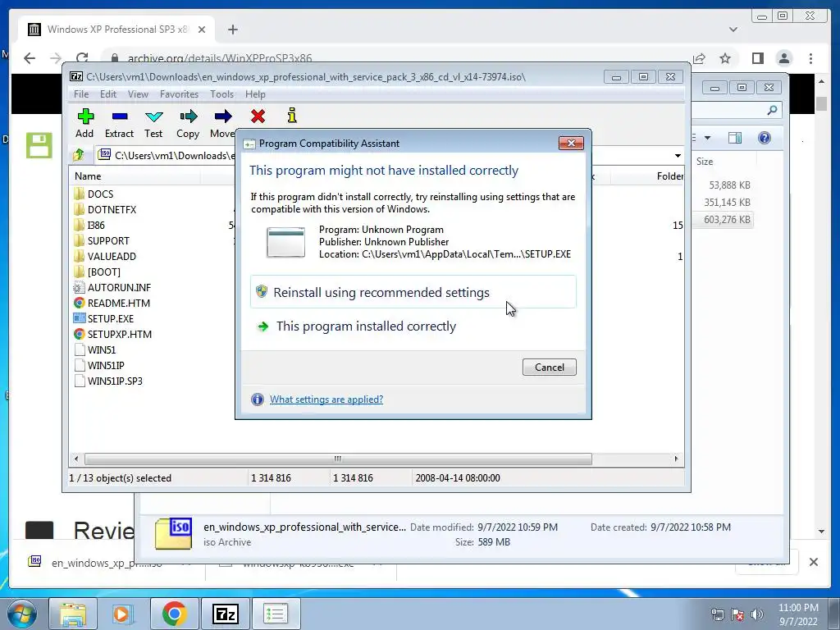
Task: Click the Copy toolbar icon in 7-Zip
Action: coord(188,116)
